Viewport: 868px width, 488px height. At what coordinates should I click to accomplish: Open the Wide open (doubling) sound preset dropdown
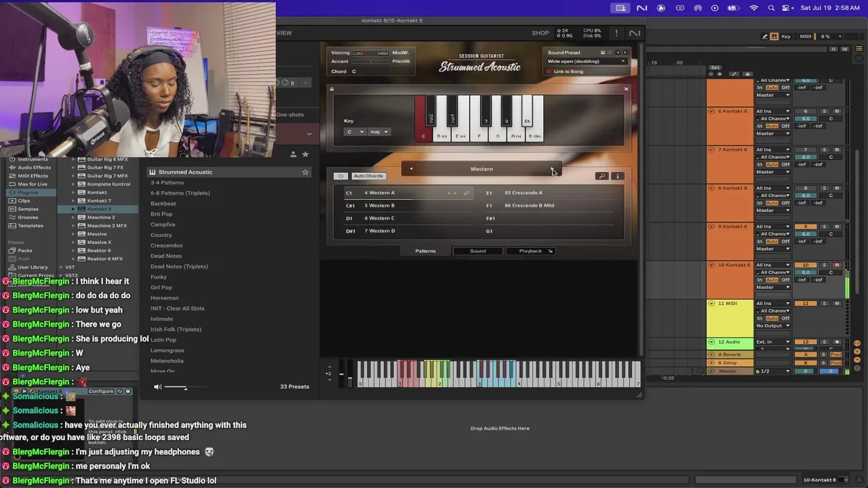[586, 61]
